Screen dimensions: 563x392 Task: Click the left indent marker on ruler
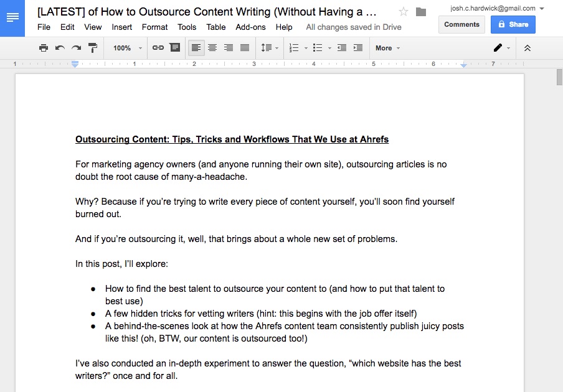pyautogui.click(x=75, y=64)
